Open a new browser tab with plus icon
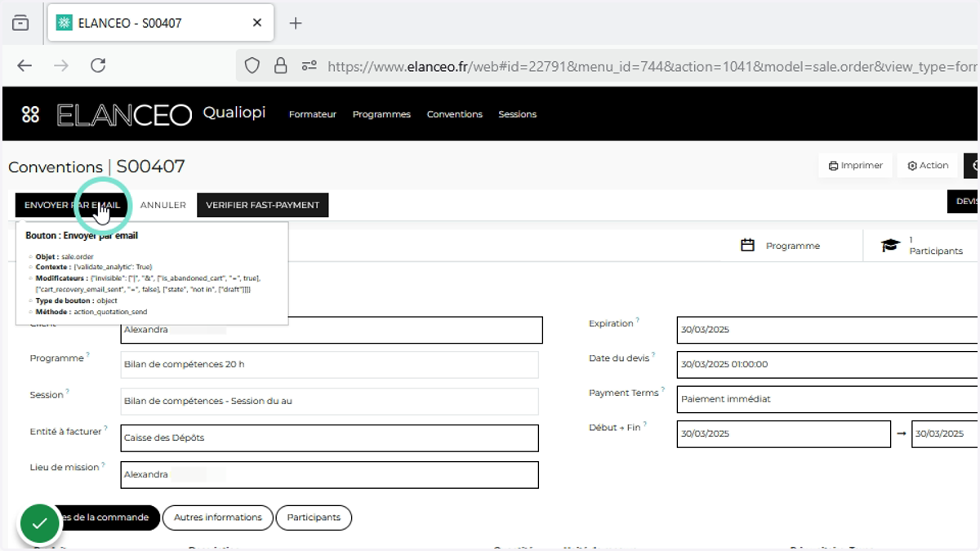The height and width of the screenshot is (551, 980). pyautogui.click(x=296, y=24)
